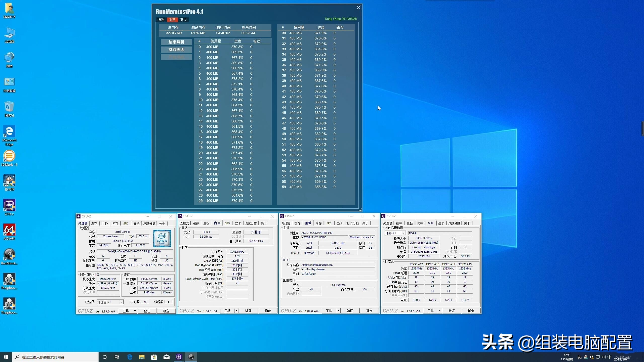Open Microsoft Edge from the taskbar
644x362 pixels.
129,357
